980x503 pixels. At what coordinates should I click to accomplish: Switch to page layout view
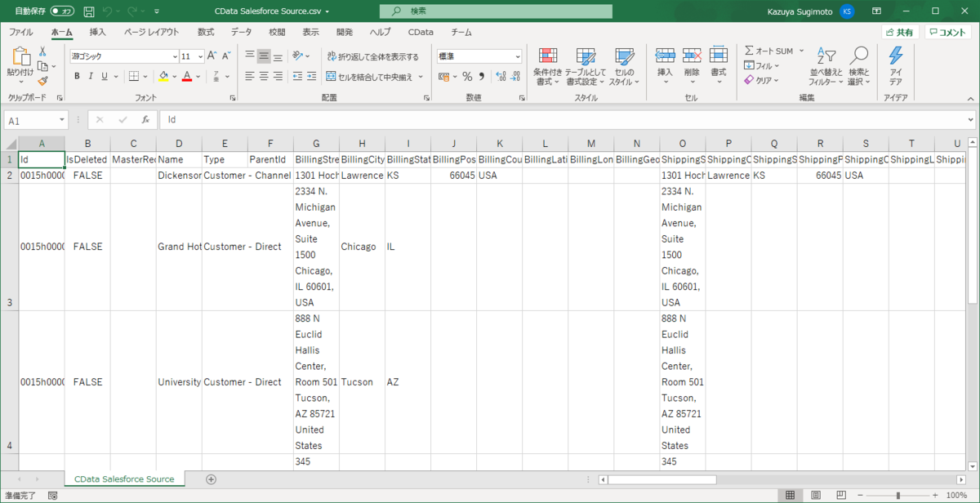coord(814,495)
